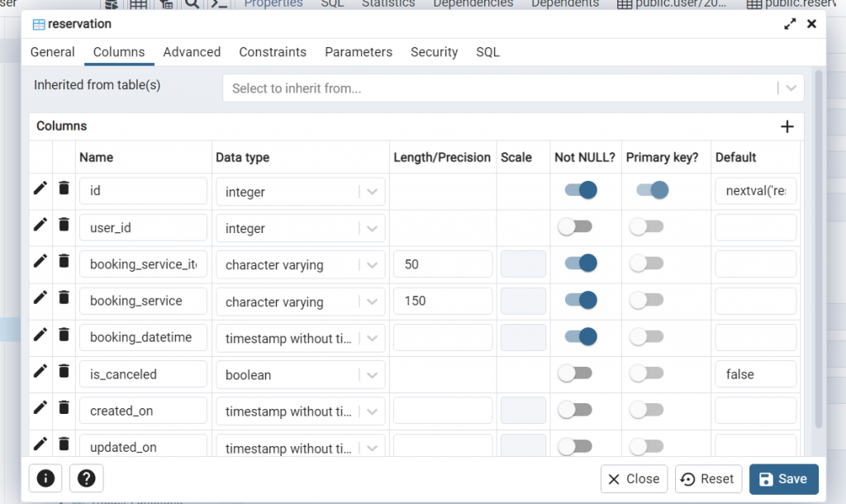
Task: Maximize the reservation dialog with expand icon
Action: [790, 24]
